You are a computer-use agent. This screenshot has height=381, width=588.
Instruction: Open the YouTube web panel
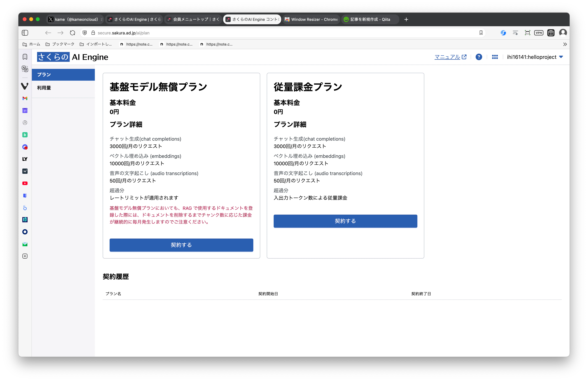pyautogui.click(x=25, y=183)
